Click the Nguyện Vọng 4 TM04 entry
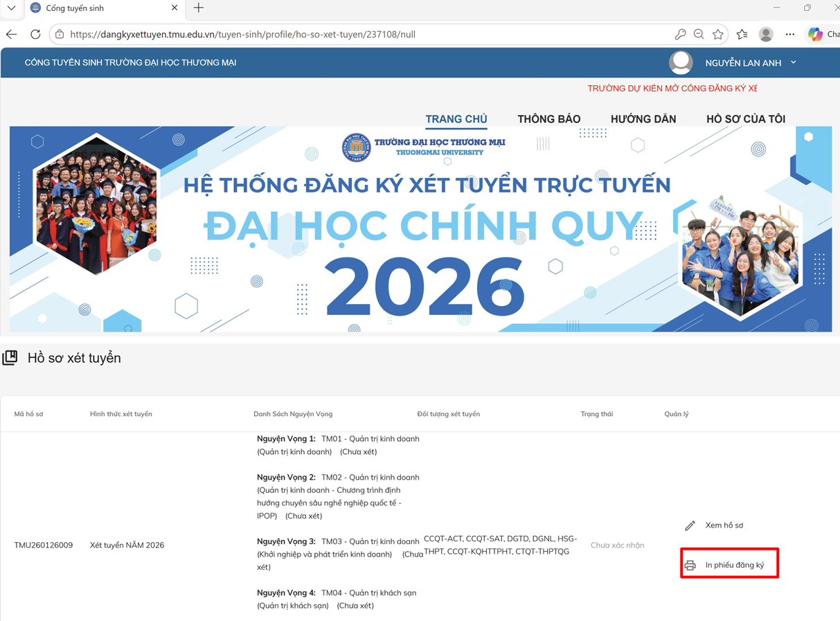The height and width of the screenshot is (621, 840). click(337, 599)
